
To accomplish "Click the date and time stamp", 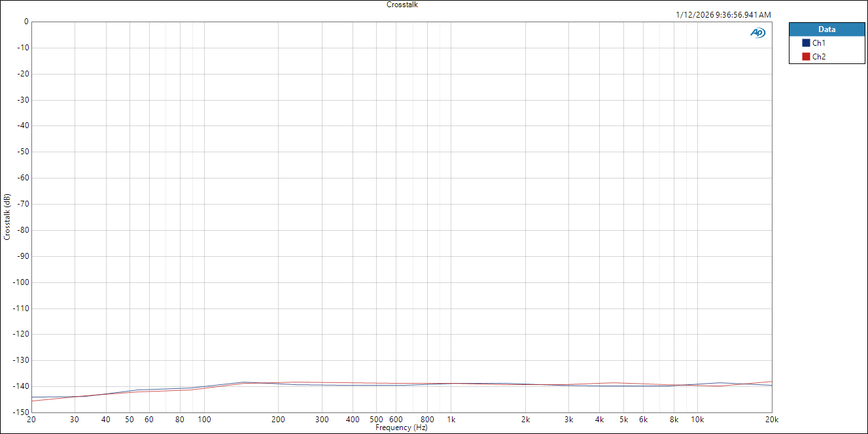I will 723,14.
